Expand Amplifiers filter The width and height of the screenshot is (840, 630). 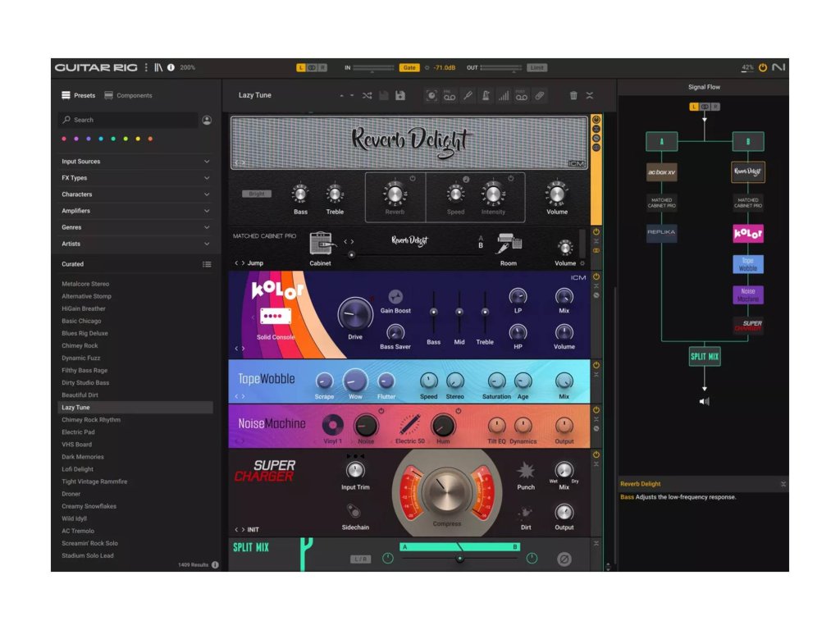tap(135, 211)
